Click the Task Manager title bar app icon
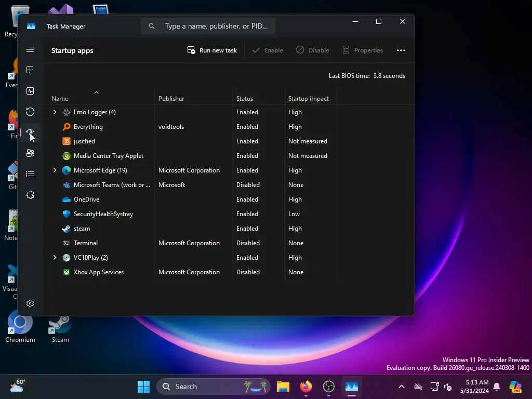The image size is (532, 399). point(31,26)
